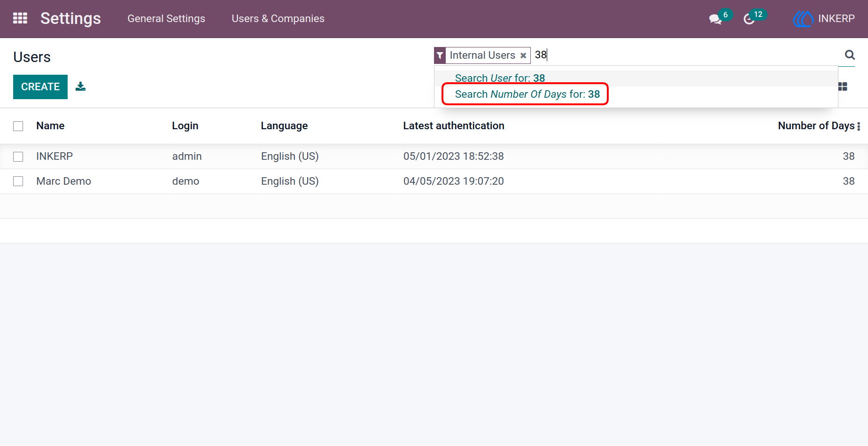Open the conversations chat icon

tap(715, 19)
